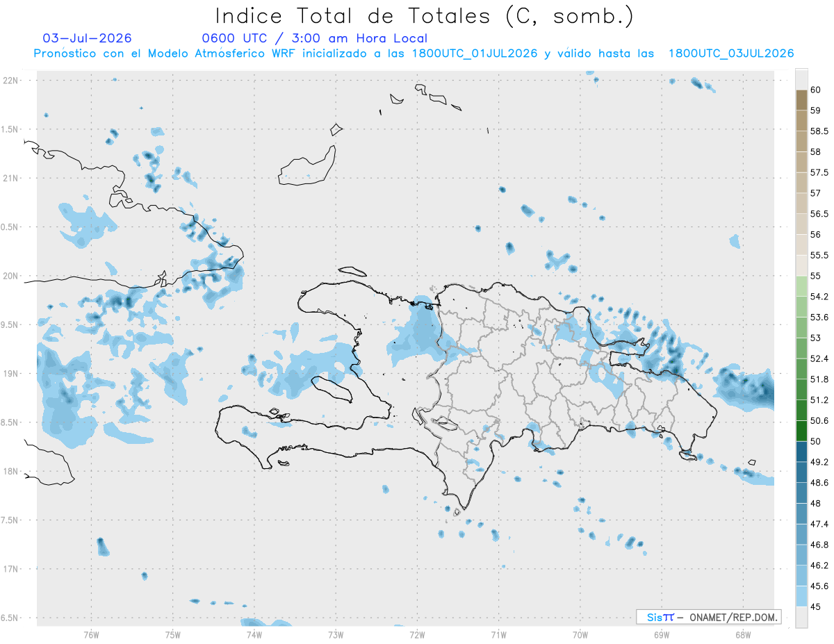Pick the dark brown swatch between 59 and 60
This screenshot has width=834, height=644.
coord(801,100)
